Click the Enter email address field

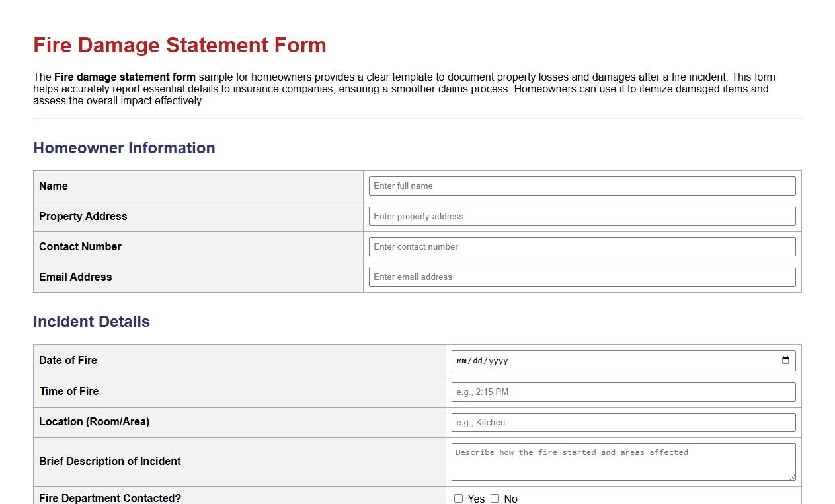click(x=582, y=277)
